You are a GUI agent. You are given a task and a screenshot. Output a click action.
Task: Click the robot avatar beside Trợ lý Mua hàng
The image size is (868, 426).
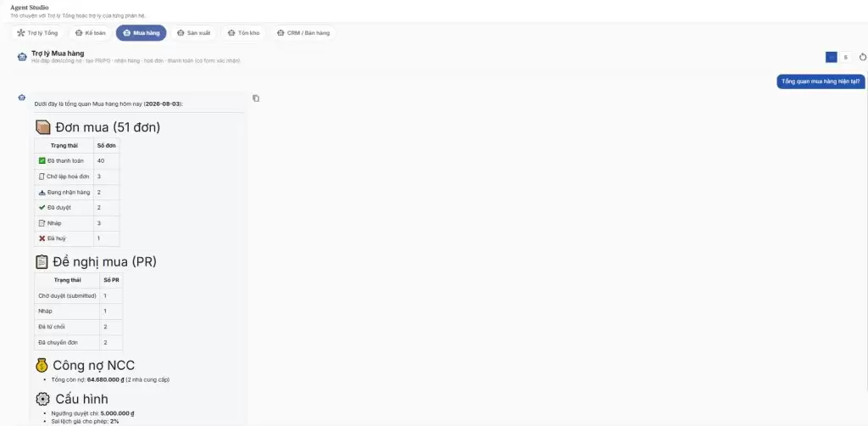coord(22,57)
